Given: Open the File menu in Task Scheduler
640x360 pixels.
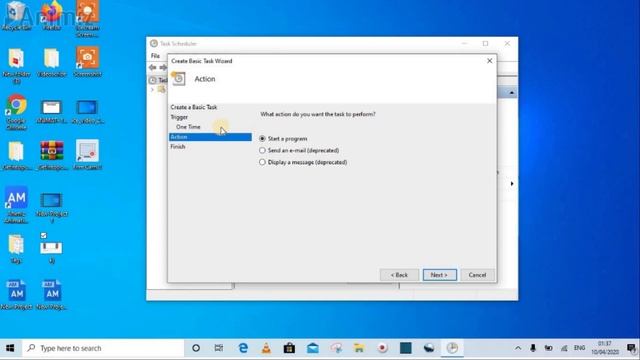Looking at the screenshot, I should 156,56.
